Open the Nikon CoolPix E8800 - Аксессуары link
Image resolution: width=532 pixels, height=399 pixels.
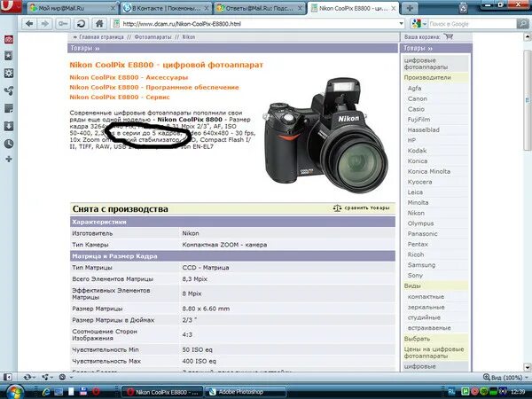tap(129, 77)
